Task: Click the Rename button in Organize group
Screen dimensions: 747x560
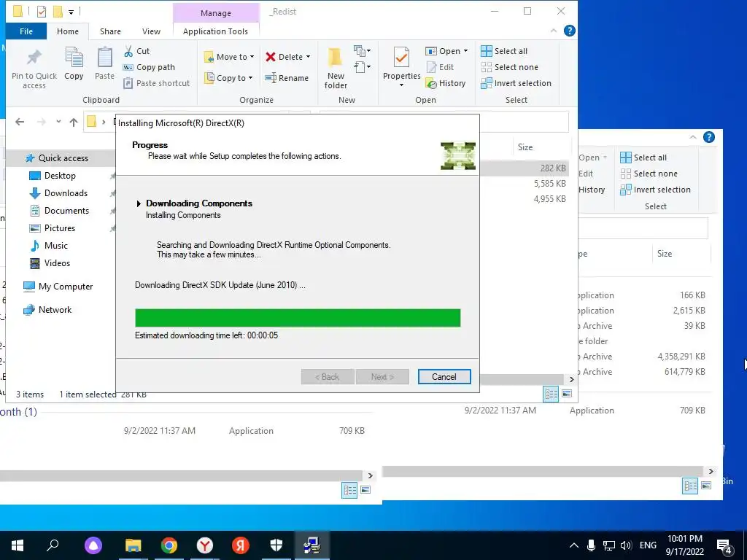Action: (x=287, y=77)
